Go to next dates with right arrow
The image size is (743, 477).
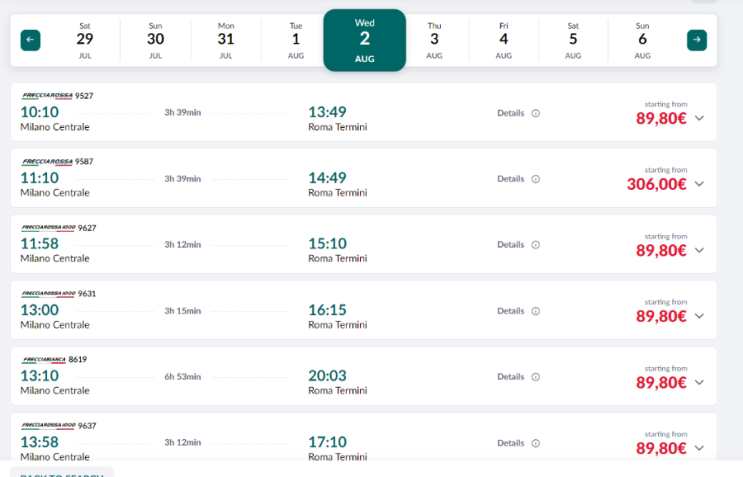[x=697, y=40]
